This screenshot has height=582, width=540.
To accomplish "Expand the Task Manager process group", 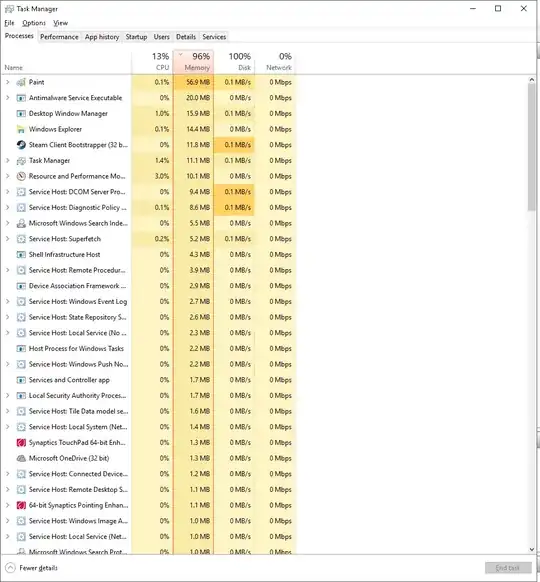I will coord(7,161).
